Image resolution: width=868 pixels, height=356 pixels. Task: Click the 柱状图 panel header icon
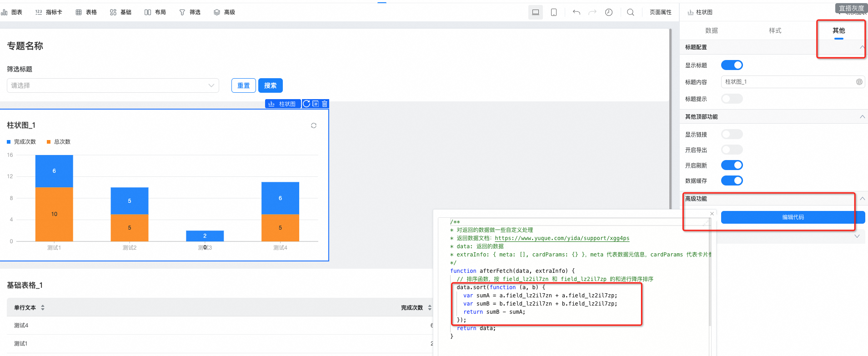click(x=690, y=12)
